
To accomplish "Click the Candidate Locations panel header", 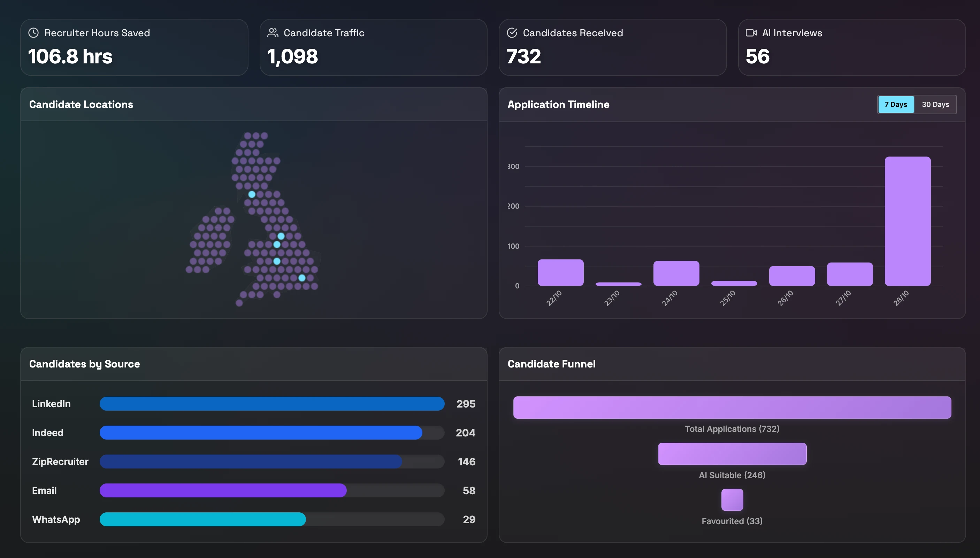I will pos(81,104).
